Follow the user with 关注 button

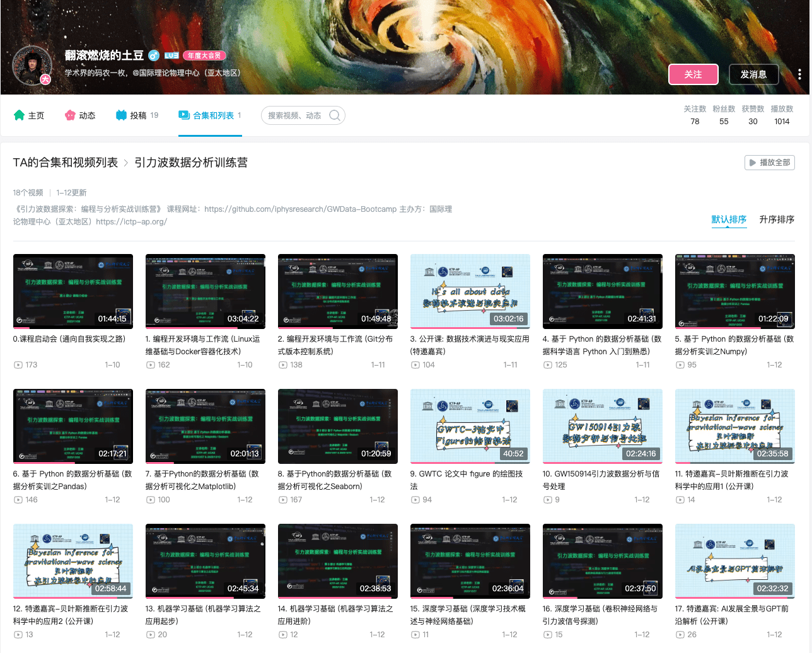point(693,74)
